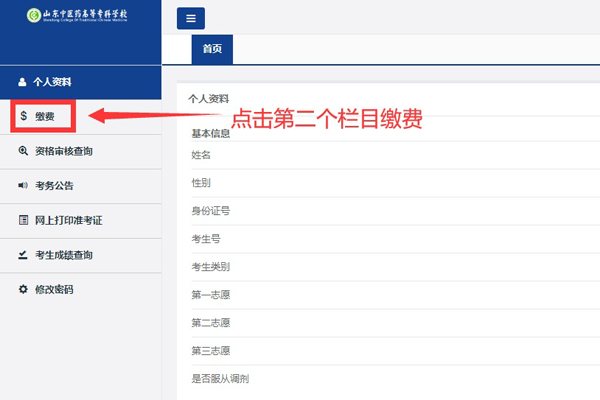Select the 是否服从调剂 field row
The image size is (600, 400).
396,379
